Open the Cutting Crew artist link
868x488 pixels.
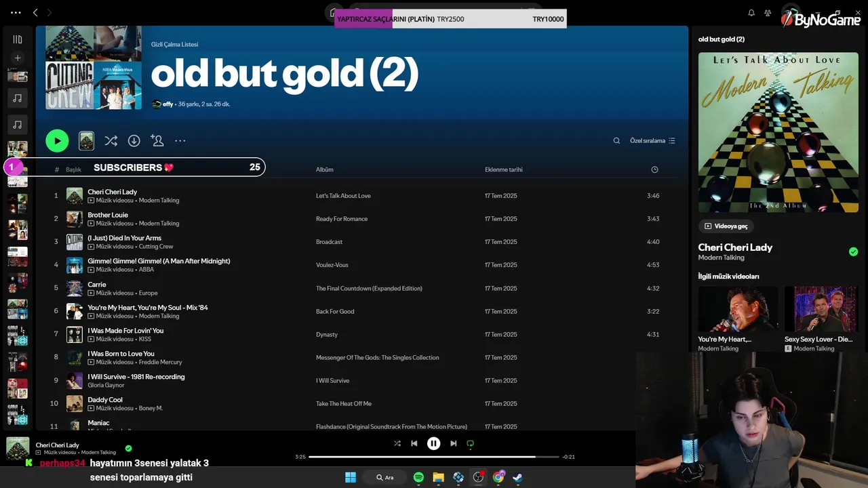(156, 247)
